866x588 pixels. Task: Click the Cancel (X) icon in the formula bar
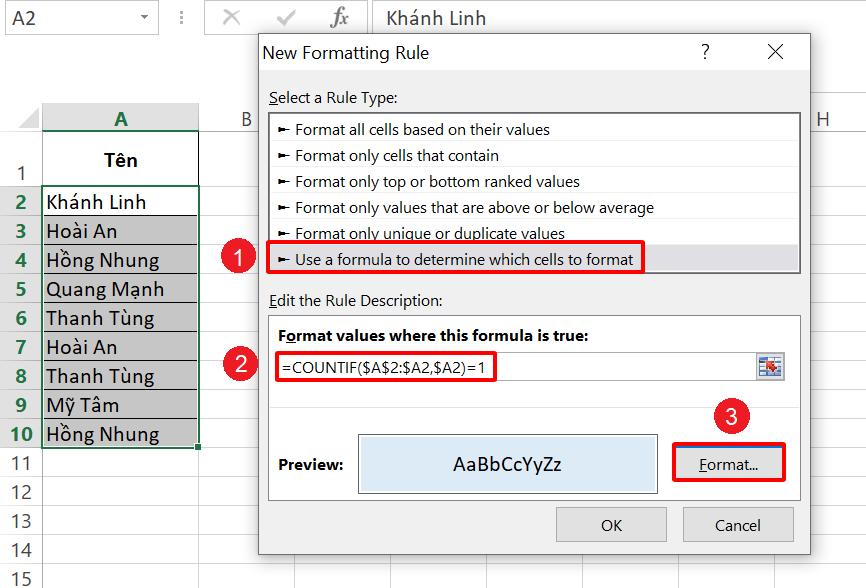[x=232, y=17]
